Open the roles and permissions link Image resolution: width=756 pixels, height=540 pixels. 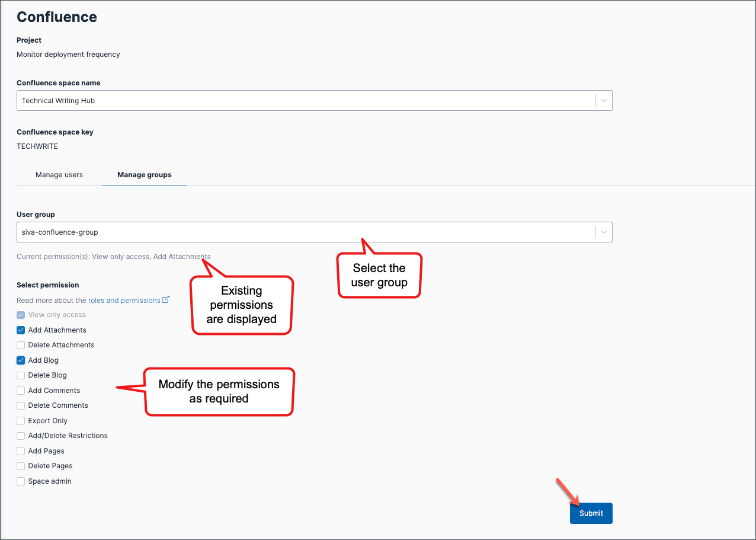point(124,301)
